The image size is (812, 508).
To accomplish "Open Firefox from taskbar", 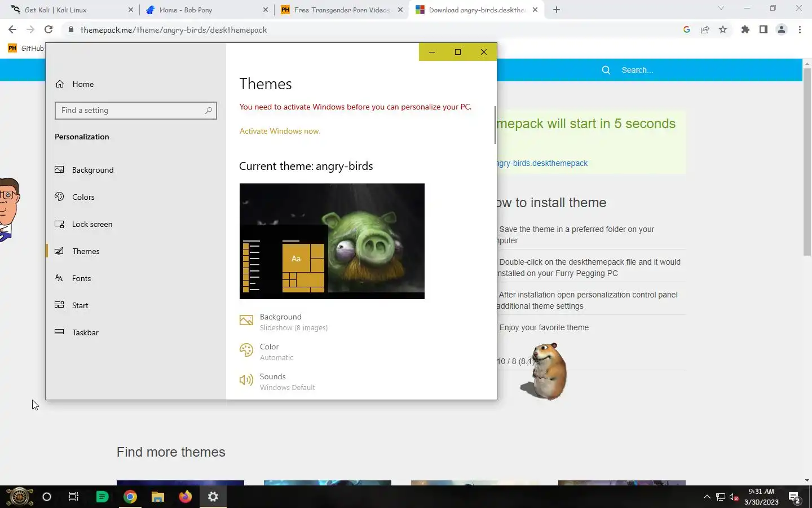I will point(185,497).
